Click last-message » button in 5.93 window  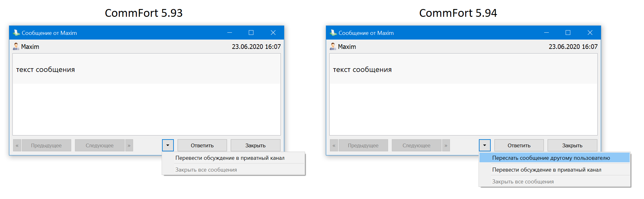129,145
